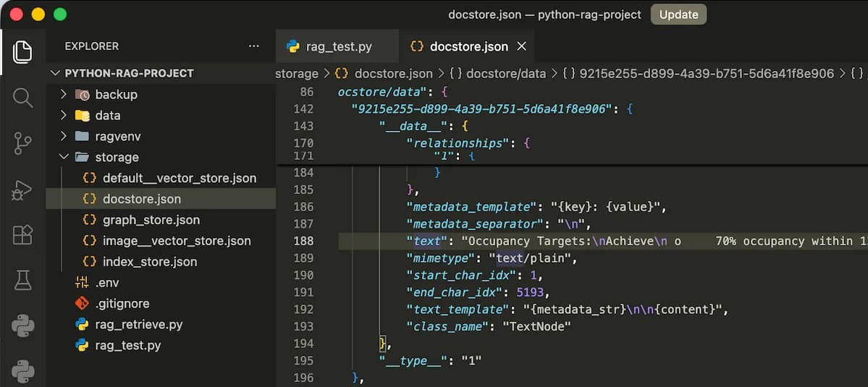Click the backup folder icon
This screenshot has height=387, width=868.
coord(82,95)
